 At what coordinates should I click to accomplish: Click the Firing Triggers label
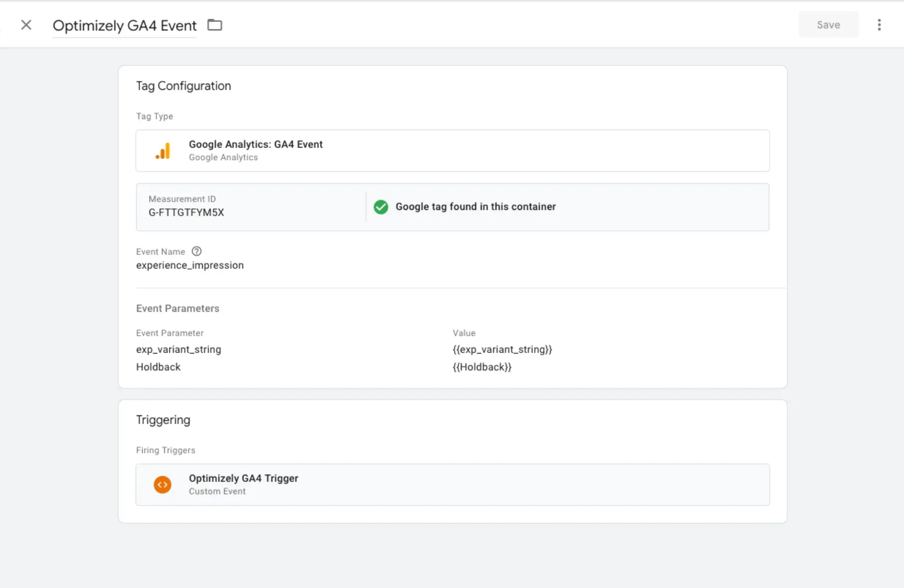click(x=166, y=450)
